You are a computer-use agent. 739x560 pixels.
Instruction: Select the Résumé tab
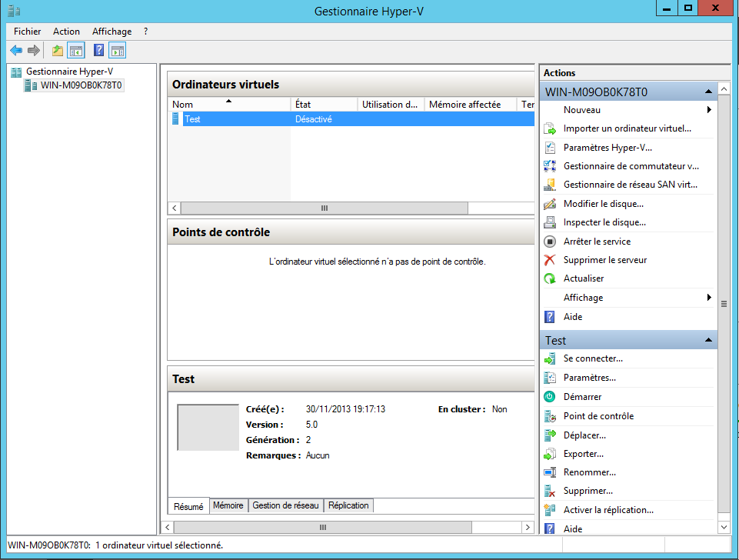tap(188, 506)
